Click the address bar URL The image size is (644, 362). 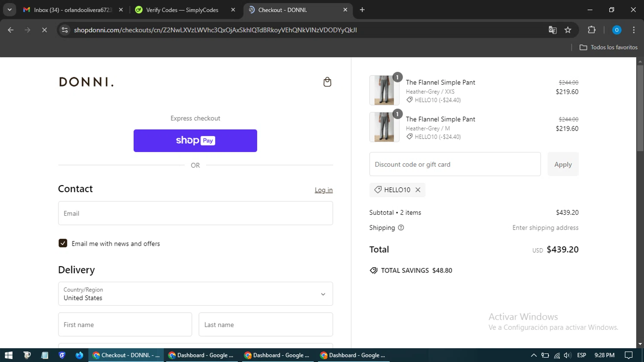215,30
